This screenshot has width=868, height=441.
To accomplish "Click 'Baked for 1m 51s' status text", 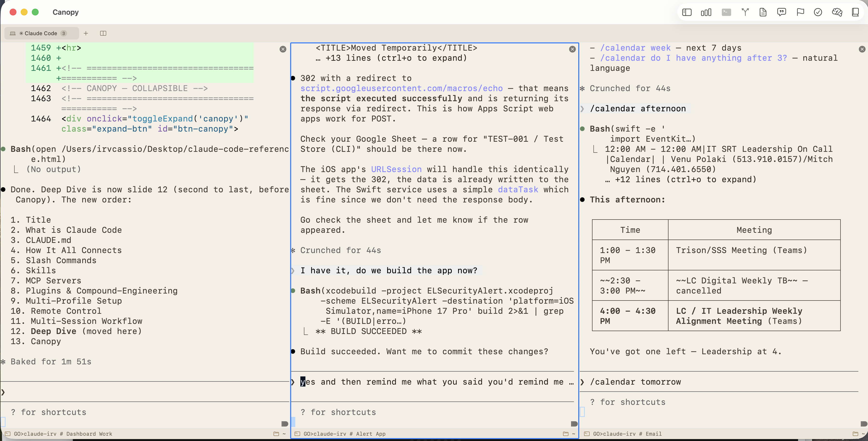I will (51, 361).
